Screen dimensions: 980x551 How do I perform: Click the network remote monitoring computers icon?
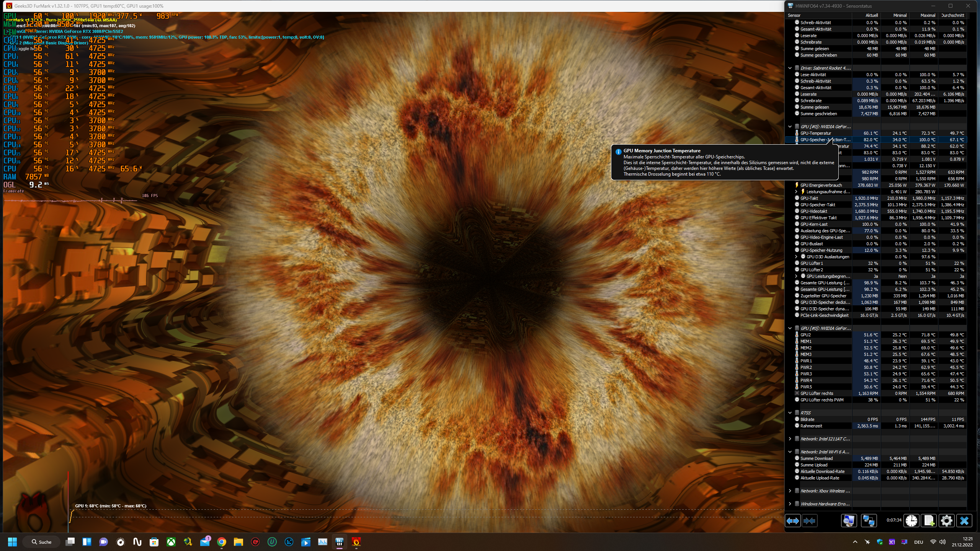[868, 521]
